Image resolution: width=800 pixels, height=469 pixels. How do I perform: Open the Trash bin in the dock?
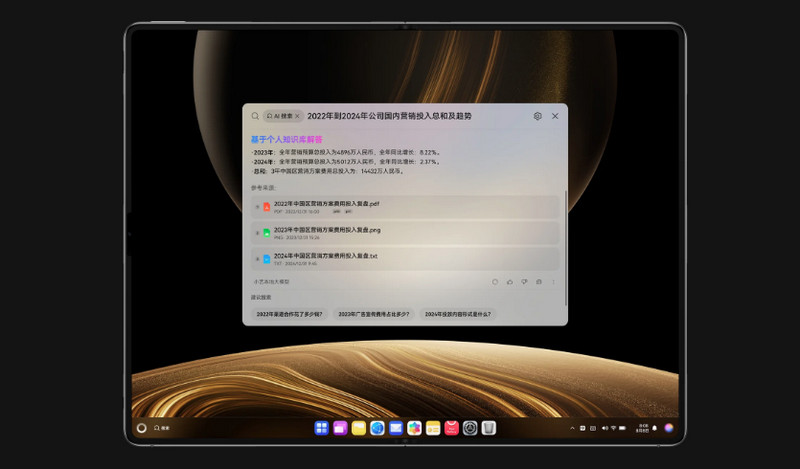[x=489, y=428]
